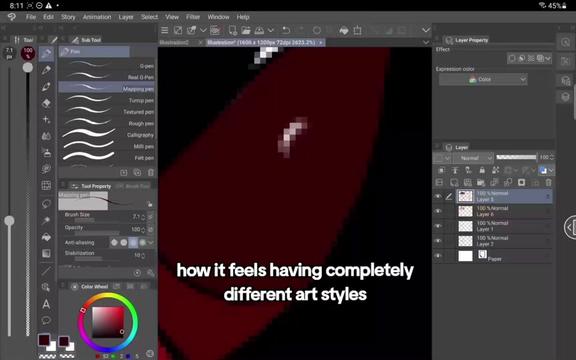Choose the Calligraphy pen sub tool

(108, 135)
